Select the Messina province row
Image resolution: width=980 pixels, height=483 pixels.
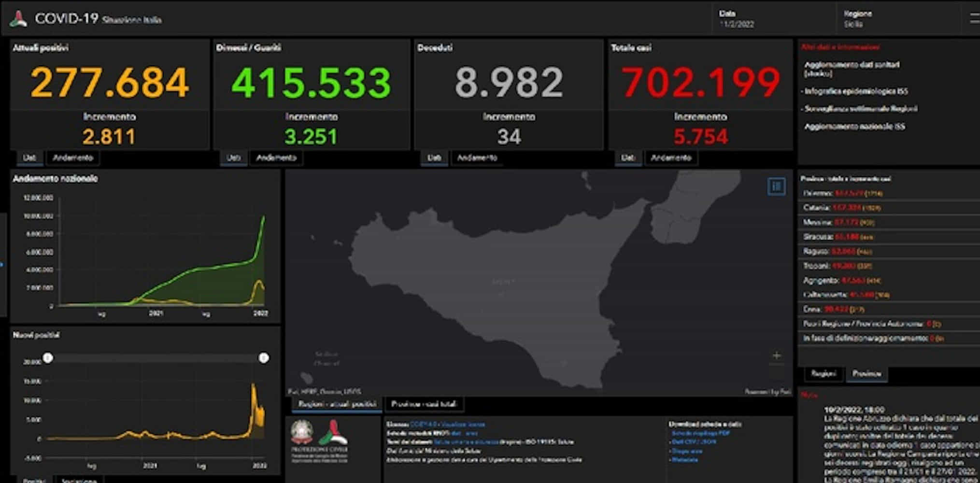click(889, 222)
